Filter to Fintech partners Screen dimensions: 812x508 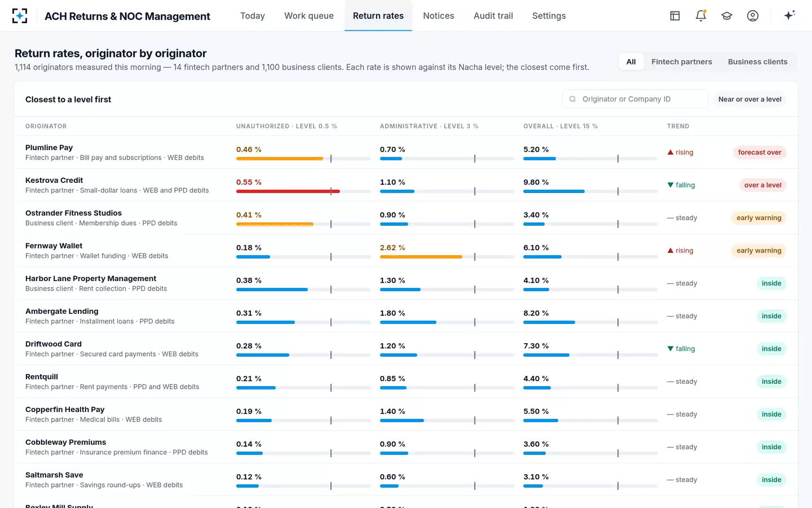click(x=682, y=62)
